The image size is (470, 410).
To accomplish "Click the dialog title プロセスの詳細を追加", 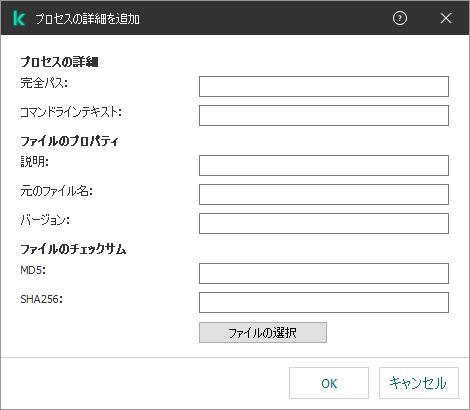I will click(x=87, y=19).
